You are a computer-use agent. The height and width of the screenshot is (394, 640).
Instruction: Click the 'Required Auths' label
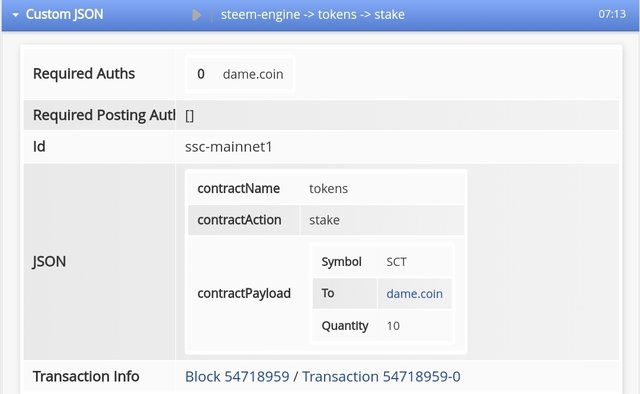coord(84,74)
